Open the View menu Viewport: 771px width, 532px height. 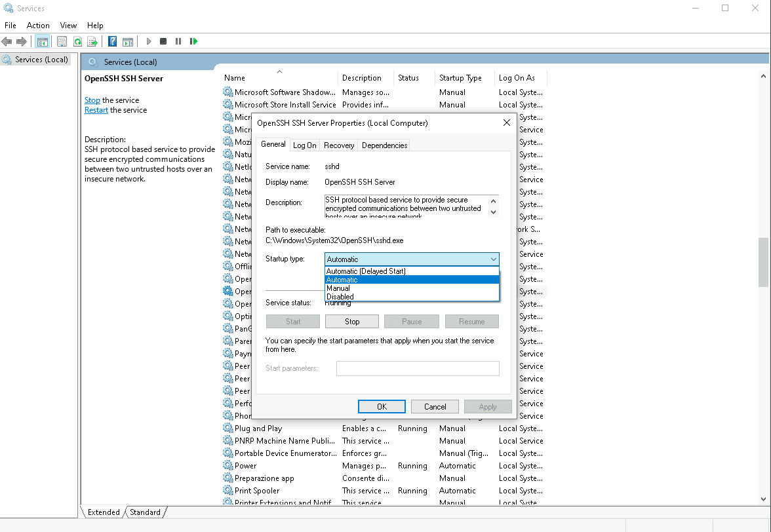pos(68,26)
